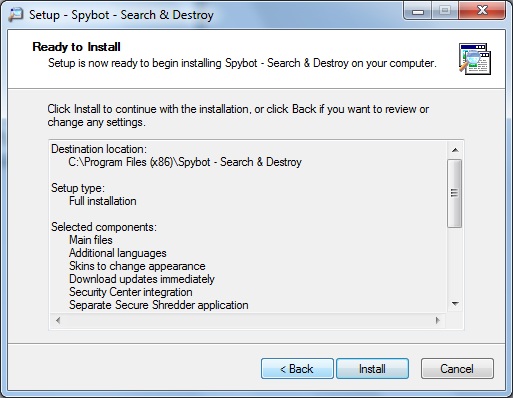This screenshot has height=398, width=513.
Task: Click the horizontal scroll right arrow
Action: point(438,320)
